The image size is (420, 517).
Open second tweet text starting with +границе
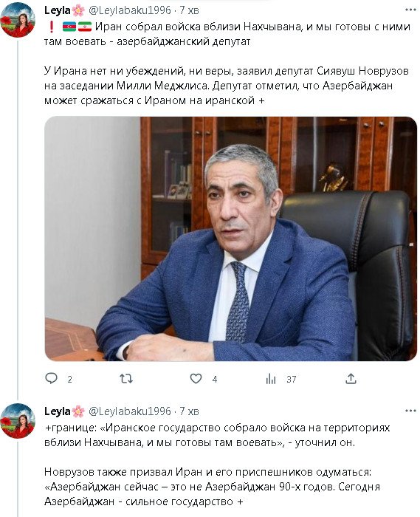pos(217,465)
